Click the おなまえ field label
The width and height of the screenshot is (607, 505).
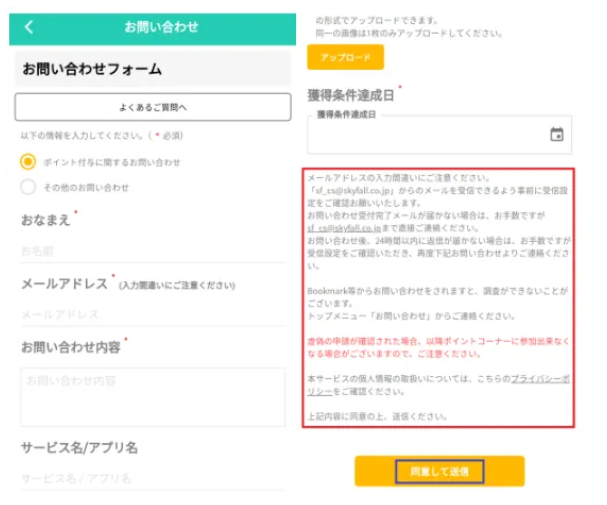click(x=46, y=219)
